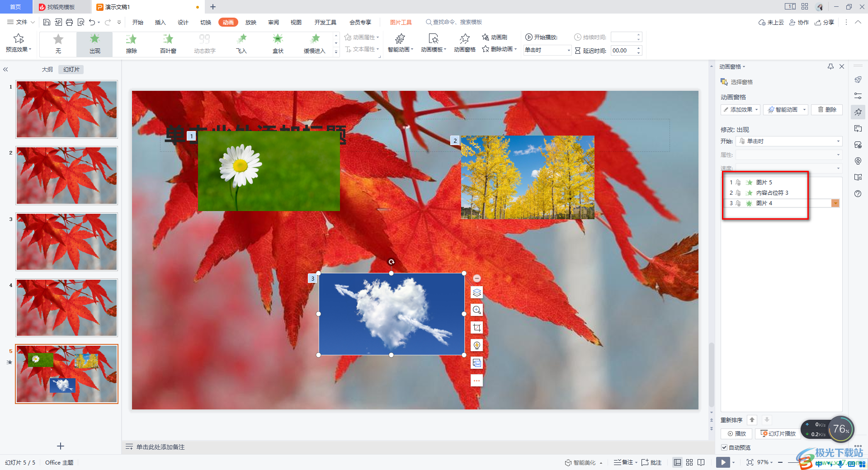This screenshot has width=868, height=470.
Task: Open the Design (设计) ribbon tab
Action: pos(183,22)
